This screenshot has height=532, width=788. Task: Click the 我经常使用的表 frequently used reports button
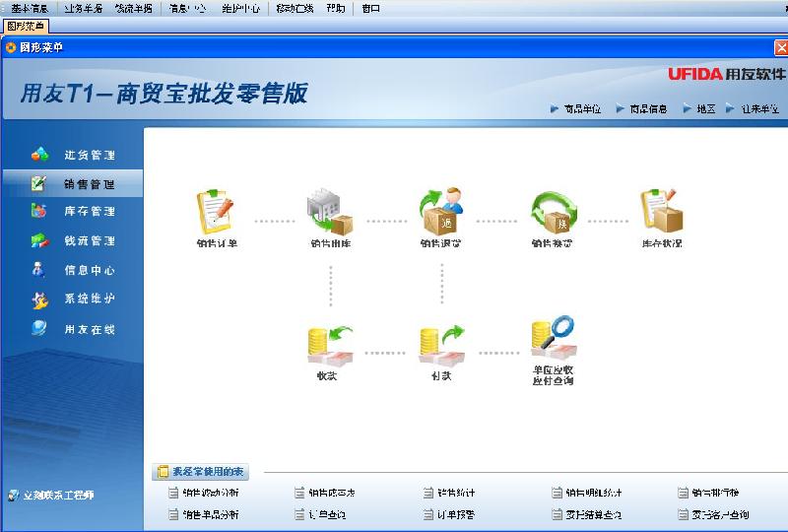[201, 472]
